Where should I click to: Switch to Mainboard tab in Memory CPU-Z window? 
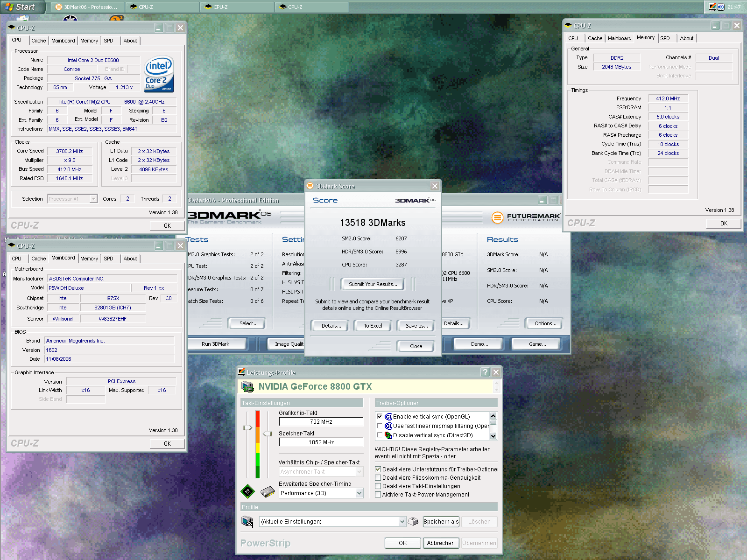[620, 38]
